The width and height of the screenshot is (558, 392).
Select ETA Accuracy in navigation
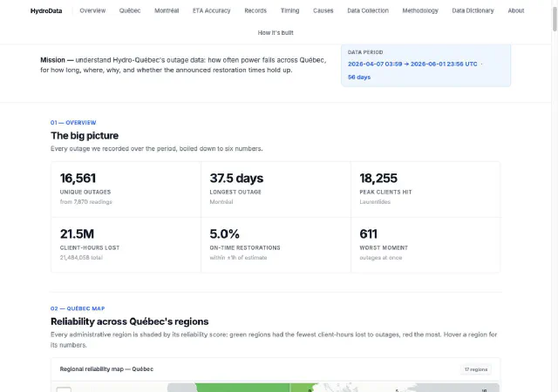(211, 10)
